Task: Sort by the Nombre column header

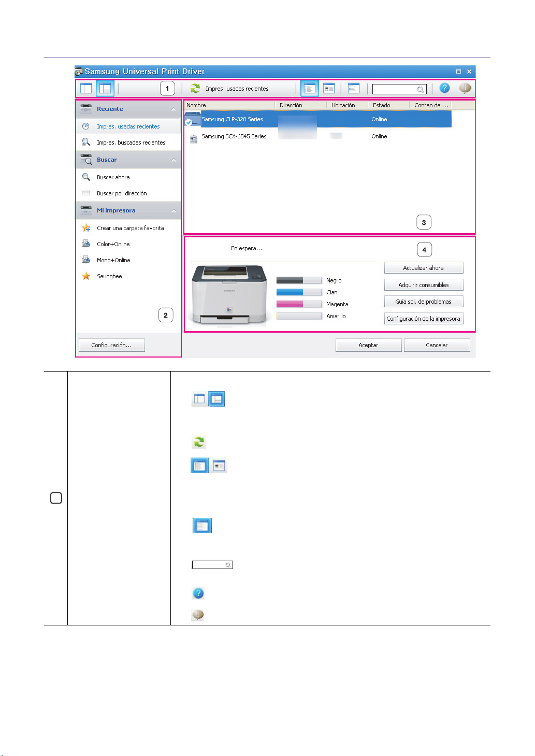Action: pyautogui.click(x=229, y=105)
